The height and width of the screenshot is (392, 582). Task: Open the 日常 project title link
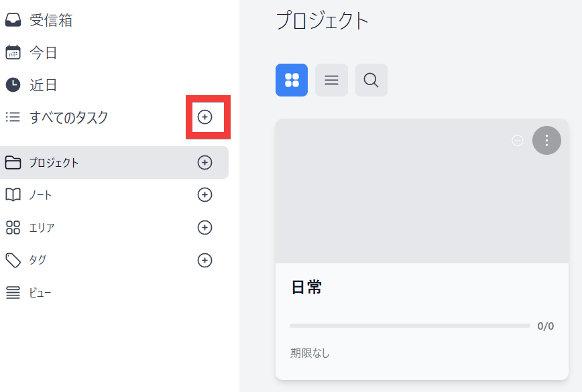click(306, 287)
